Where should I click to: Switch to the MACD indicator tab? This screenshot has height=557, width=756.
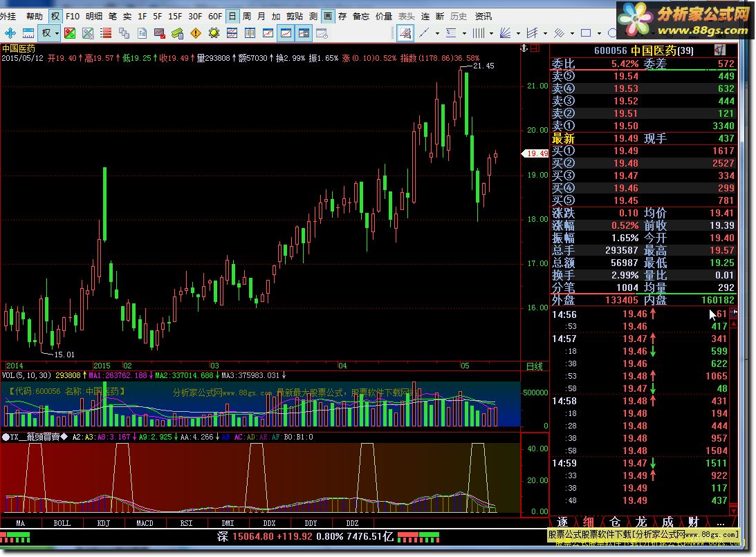(x=145, y=523)
